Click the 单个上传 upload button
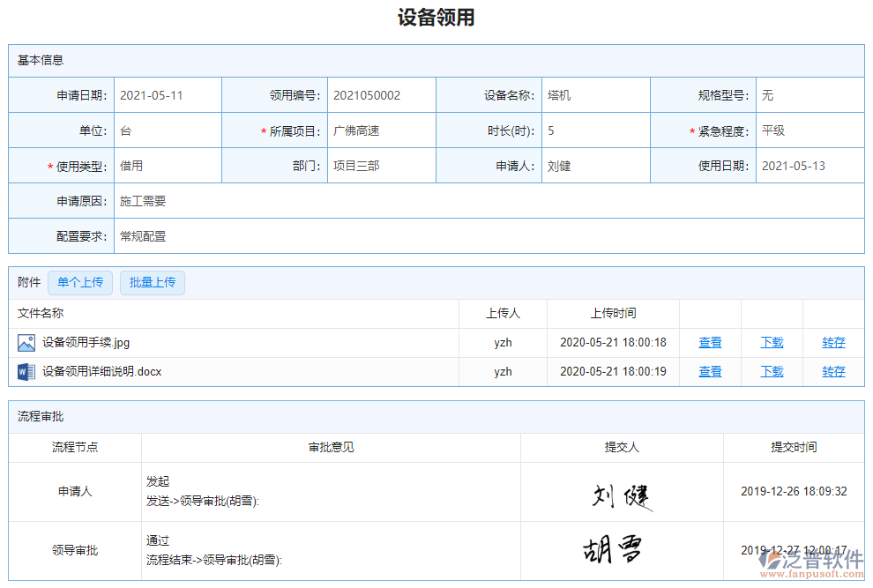Viewport: 873px width, 588px height. tap(80, 282)
